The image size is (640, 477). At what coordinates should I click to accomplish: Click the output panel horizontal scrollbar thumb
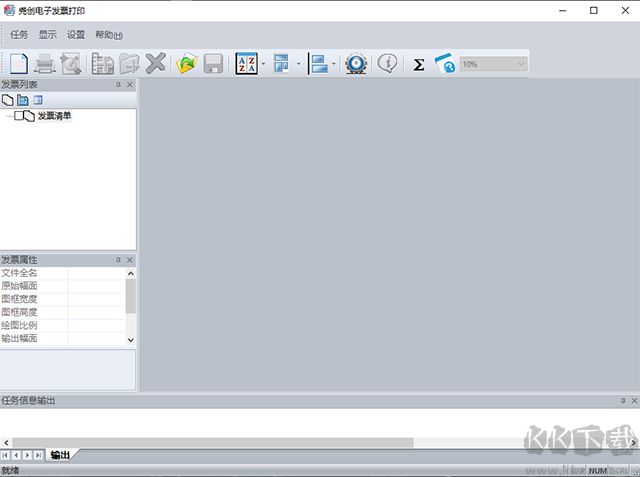tap(213, 442)
